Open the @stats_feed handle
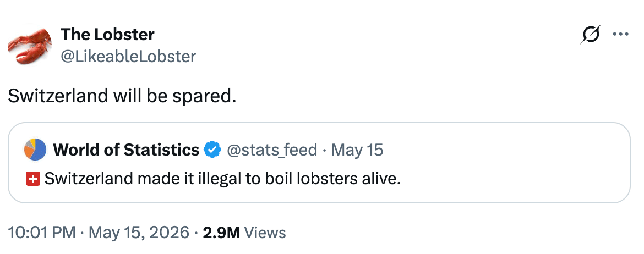 coord(272,150)
